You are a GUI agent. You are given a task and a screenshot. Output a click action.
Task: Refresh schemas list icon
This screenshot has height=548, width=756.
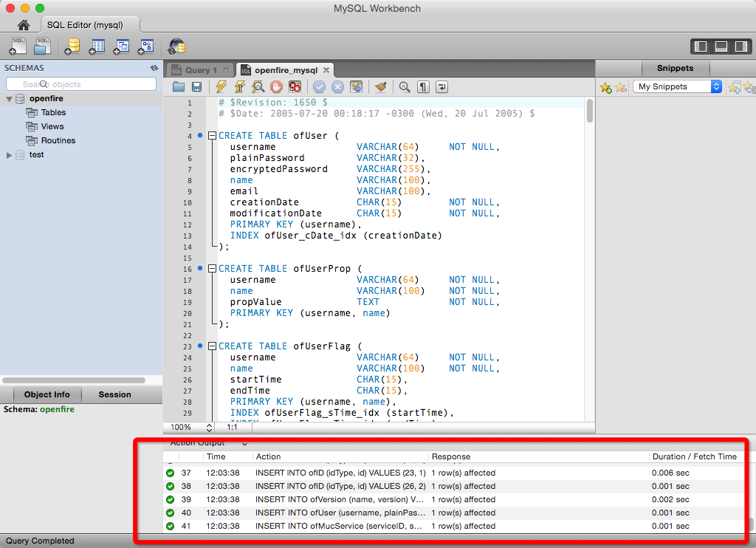coord(154,68)
